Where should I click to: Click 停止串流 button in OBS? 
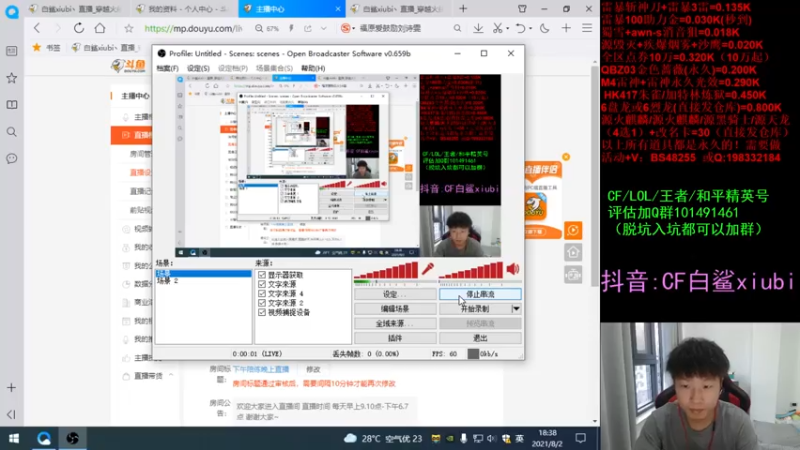coord(480,294)
